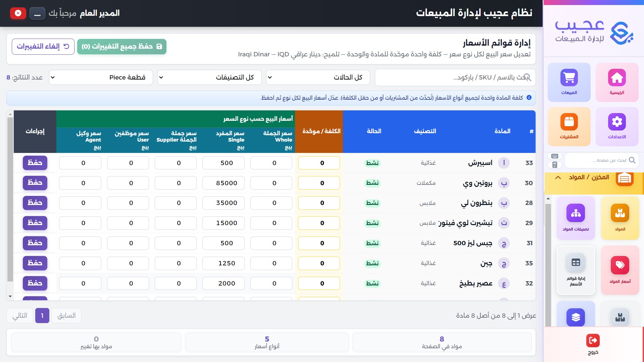Screen dimensions: 644x362
Task: Click Single price field 85000 for بروتين وي
Action: pyautogui.click(x=224, y=183)
